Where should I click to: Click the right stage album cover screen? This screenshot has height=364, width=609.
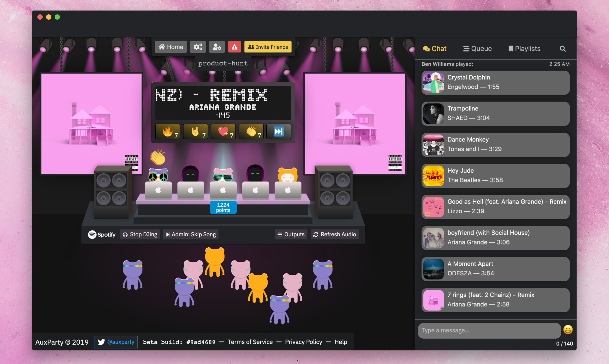click(355, 124)
